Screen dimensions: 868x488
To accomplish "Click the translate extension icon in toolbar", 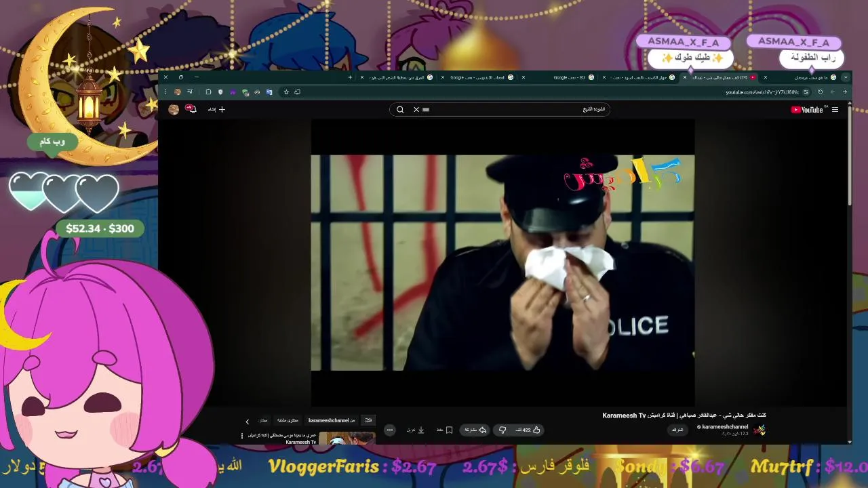I will (x=269, y=92).
